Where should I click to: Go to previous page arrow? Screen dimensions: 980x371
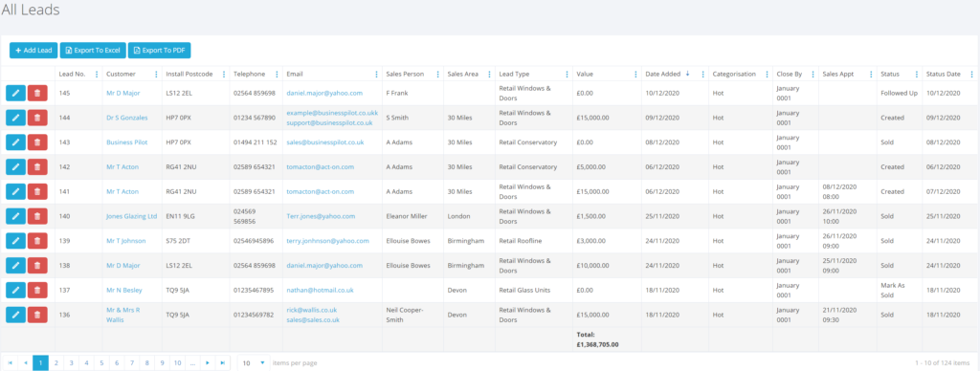click(26, 363)
